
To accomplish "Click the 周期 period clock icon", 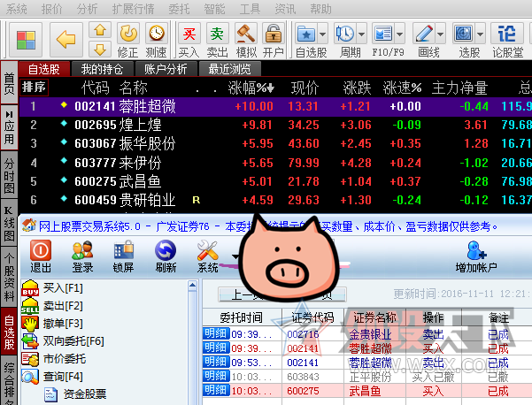I will coord(345,34).
